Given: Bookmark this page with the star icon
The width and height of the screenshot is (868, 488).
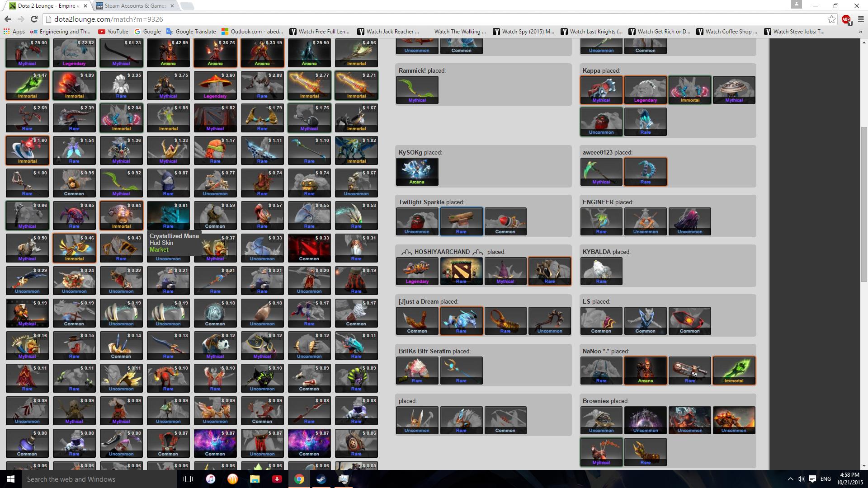Looking at the screenshot, I should click(x=831, y=19).
